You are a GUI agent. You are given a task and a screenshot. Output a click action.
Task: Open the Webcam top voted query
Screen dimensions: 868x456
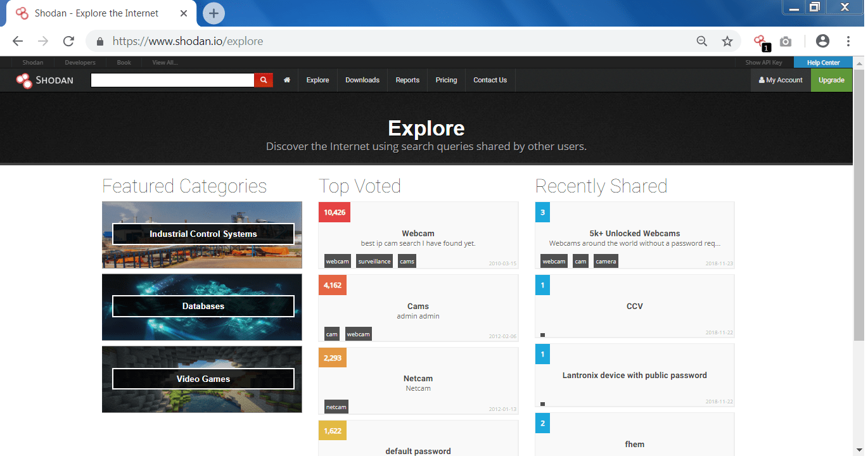click(x=418, y=233)
